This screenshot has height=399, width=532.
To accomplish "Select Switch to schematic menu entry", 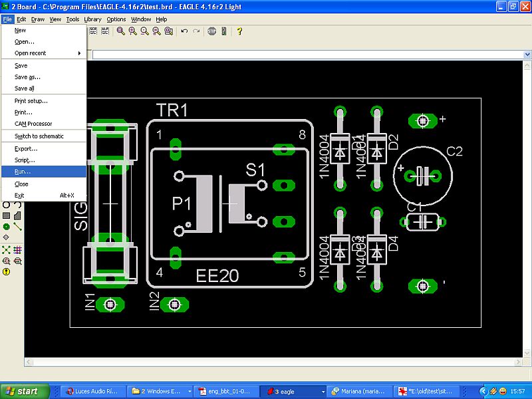I will tap(44, 136).
